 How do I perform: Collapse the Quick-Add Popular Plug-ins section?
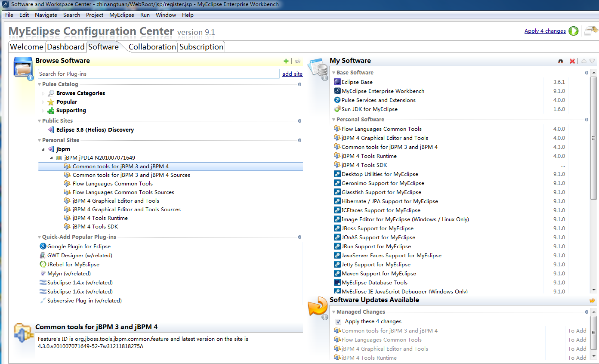pos(39,237)
